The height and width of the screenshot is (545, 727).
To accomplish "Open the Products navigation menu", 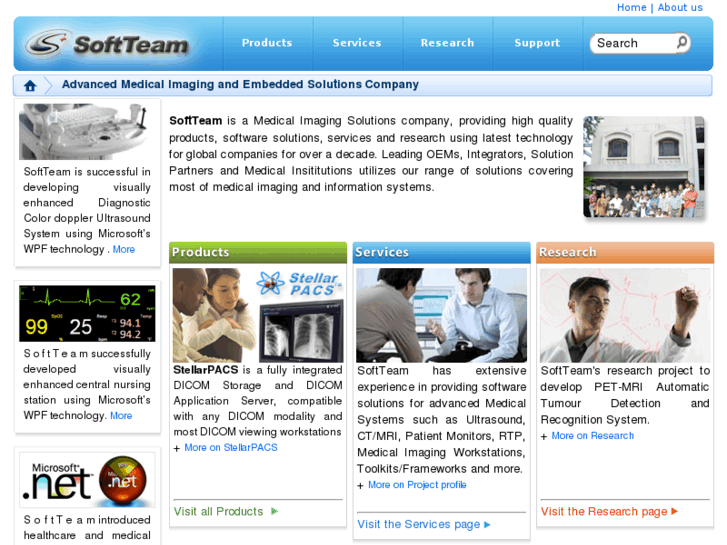I will 267,43.
